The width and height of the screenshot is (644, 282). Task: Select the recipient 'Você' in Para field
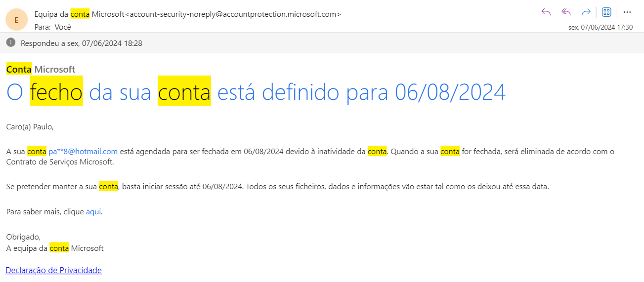pos(63,27)
